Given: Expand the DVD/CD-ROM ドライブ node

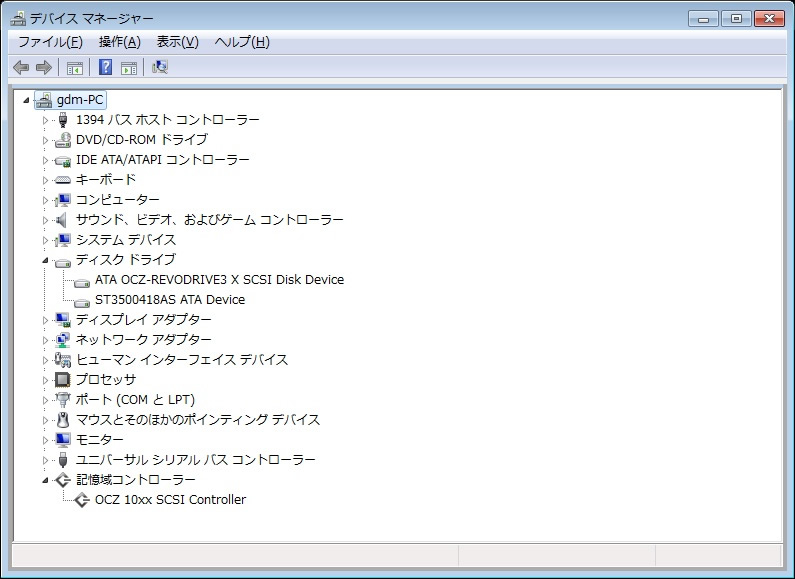Looking at the screenshot, I should click(x=45, y=140).
